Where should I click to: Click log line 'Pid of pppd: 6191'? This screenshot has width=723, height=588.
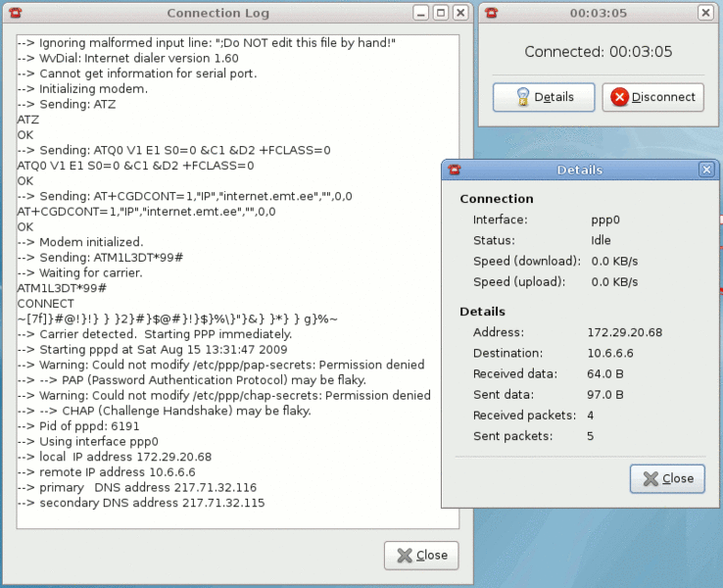coord(78,426)
